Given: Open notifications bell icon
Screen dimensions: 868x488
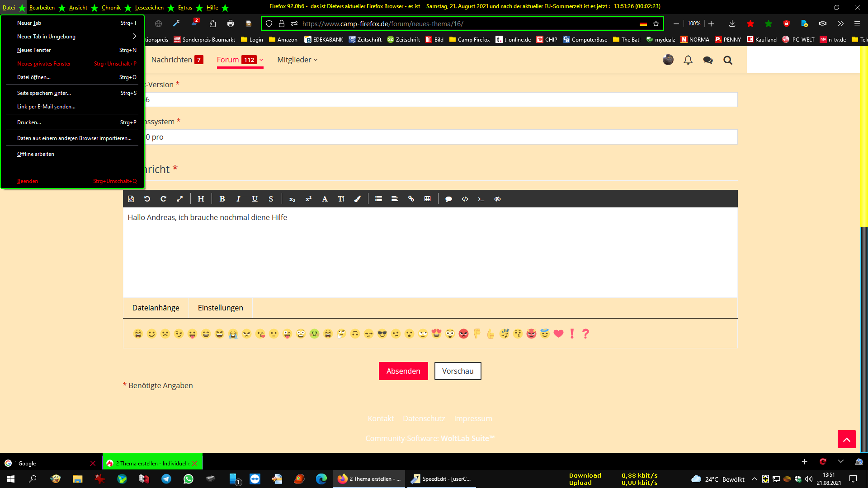Looking at the screenshot, I should coord(688,60).
